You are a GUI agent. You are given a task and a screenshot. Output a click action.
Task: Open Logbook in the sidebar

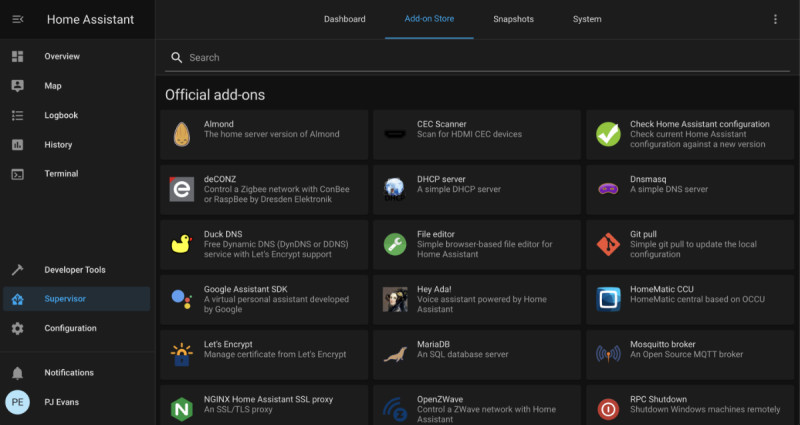77,115
